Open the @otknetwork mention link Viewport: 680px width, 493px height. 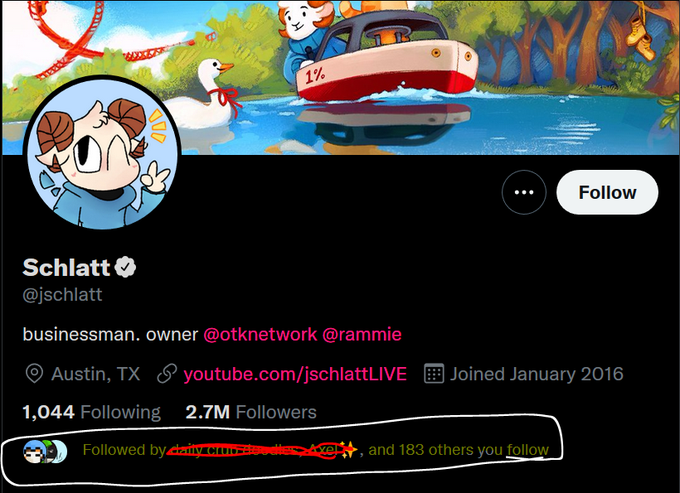point(260,334)
